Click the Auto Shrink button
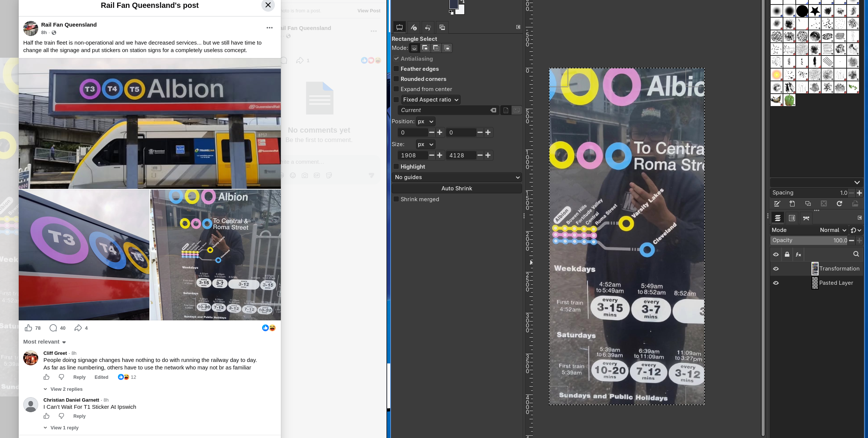Screen dimensions: 868x438 tap(457, 188)
